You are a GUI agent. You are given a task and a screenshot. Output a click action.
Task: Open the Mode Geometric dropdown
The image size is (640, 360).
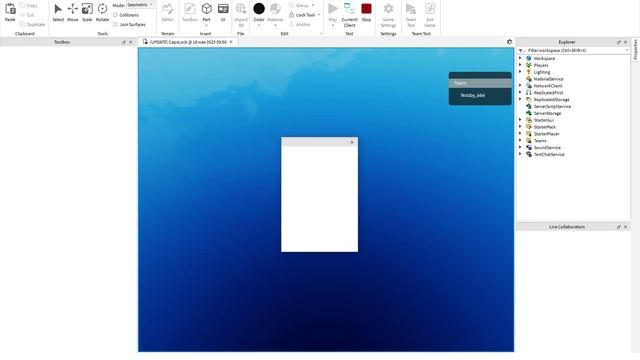(x=140, y=5)
